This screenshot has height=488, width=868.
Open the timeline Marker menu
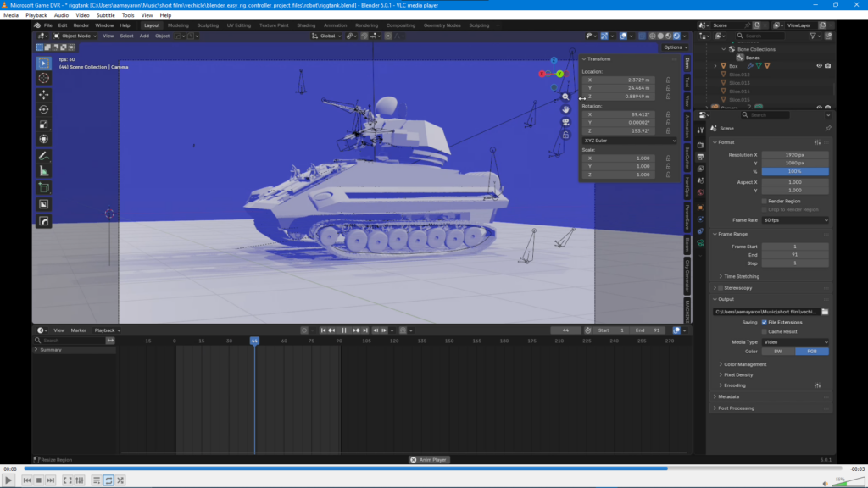click(78, 331)
